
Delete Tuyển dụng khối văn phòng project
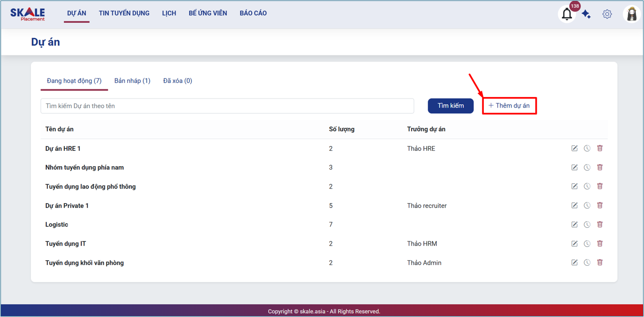[600, 263]
